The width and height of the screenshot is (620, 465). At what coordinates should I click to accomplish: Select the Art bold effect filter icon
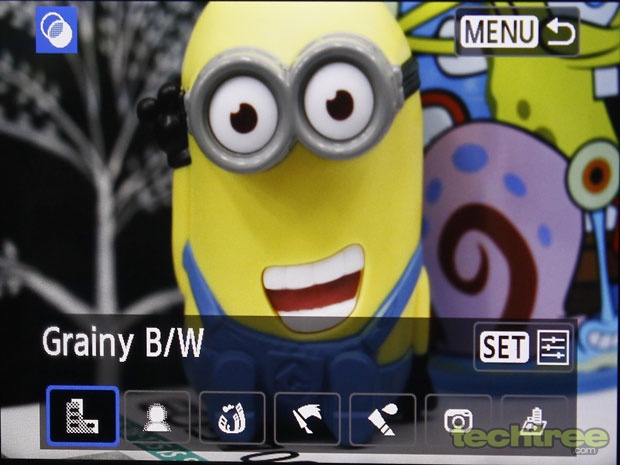click(307, 418)
